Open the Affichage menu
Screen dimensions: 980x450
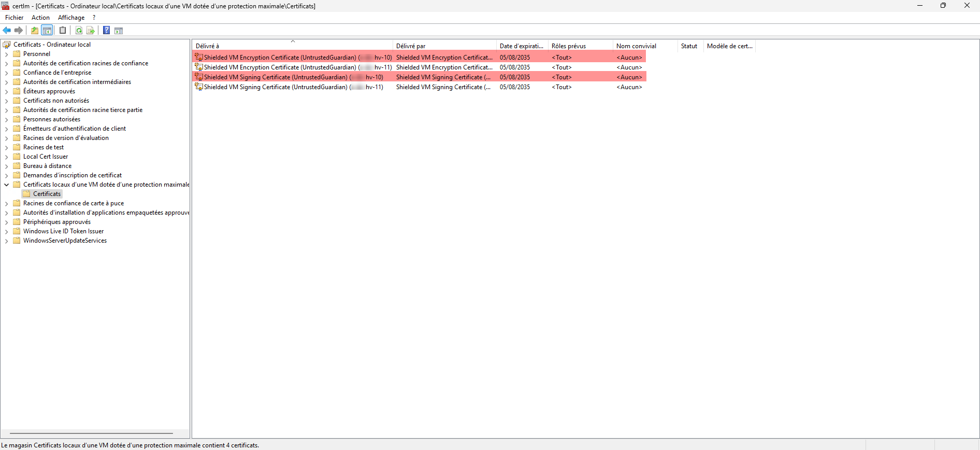coord(71,18)
